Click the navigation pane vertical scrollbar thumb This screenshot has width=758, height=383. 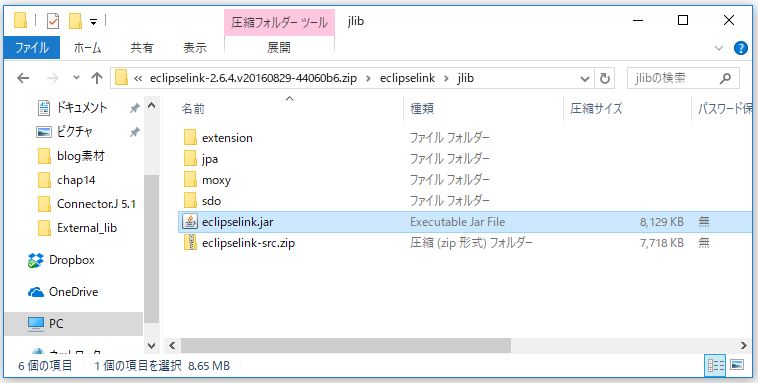click(151, 249)
